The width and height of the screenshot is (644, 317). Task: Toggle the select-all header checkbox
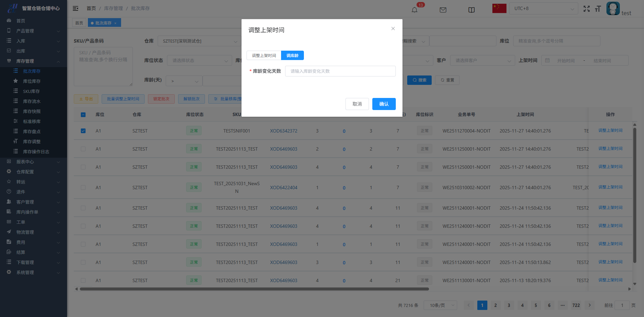pyautogui.click(x=83, y=115)
